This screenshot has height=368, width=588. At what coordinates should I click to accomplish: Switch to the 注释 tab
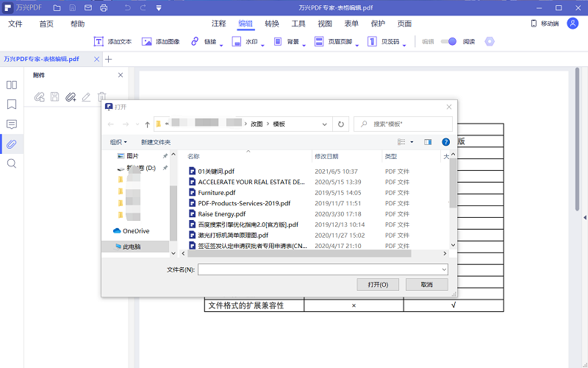pos(218,24)
